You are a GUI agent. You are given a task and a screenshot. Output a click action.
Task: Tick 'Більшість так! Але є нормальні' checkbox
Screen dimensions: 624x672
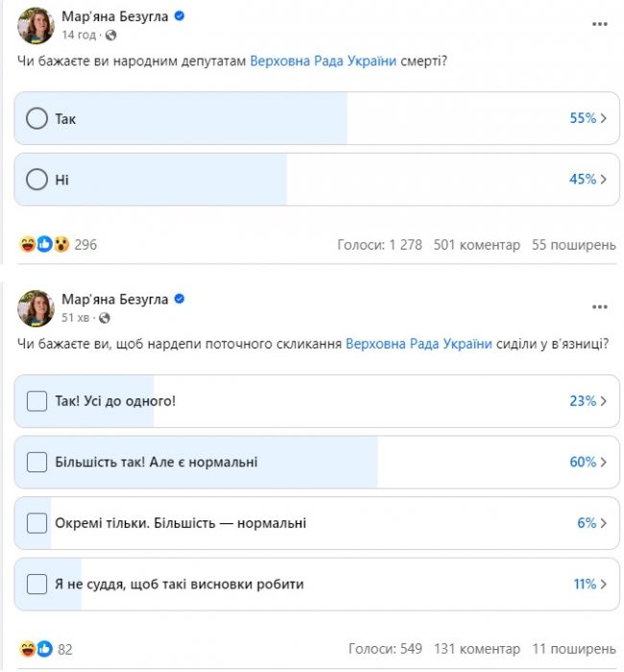tap(36, 462)
